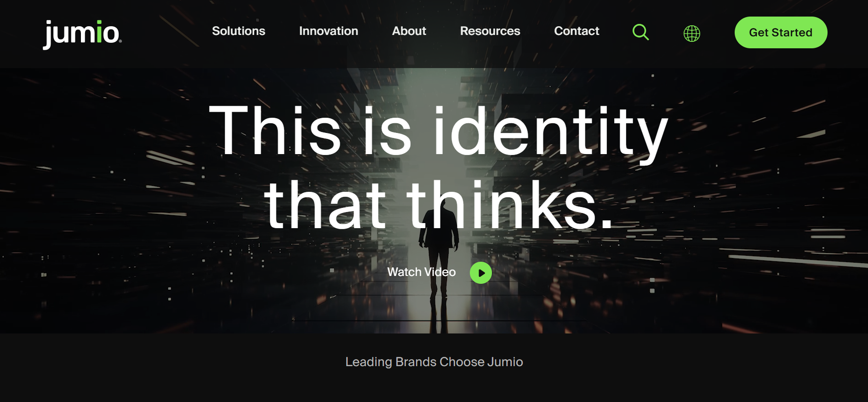Click the "This is identity" headline line
The image size is (868, 402).
(x=438, y=130)
